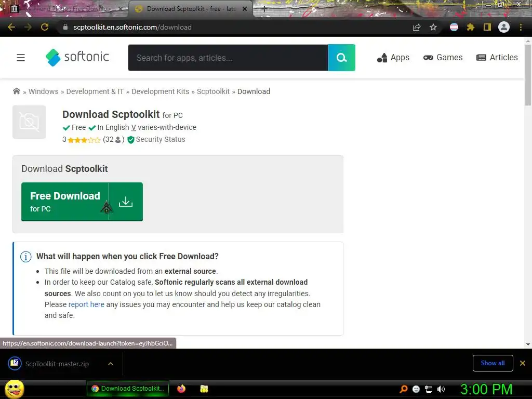The height and width of the screenshot is (399, 532).
Task: Close the Download Scptoolkit tab
Action: [245, 9]
